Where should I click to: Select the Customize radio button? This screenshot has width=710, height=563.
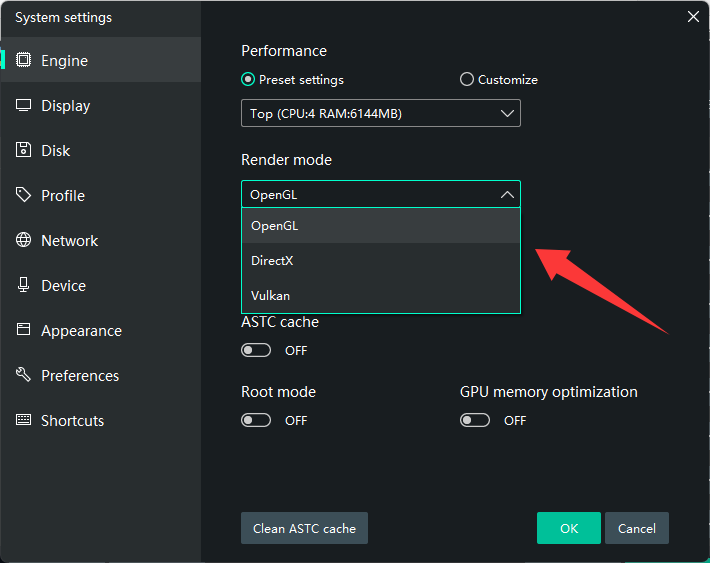467,80
